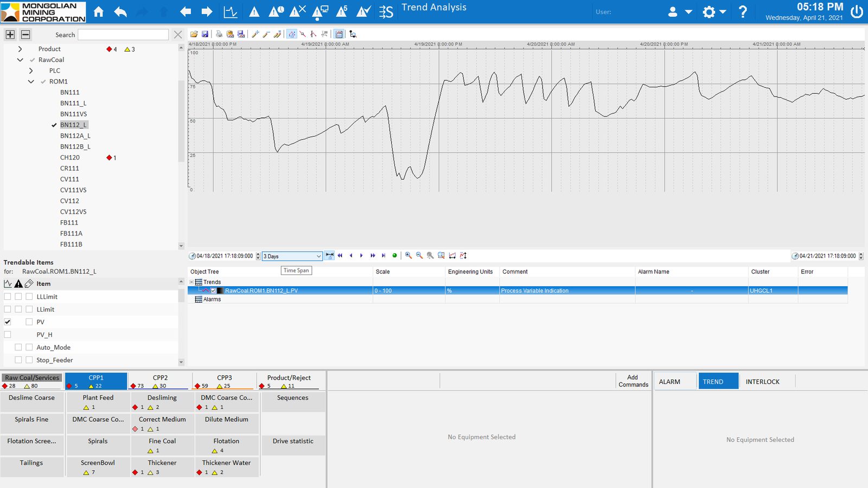The image size is (868, 488).
Task: Select the CPP2 area tab
Action: coord(160,381)
